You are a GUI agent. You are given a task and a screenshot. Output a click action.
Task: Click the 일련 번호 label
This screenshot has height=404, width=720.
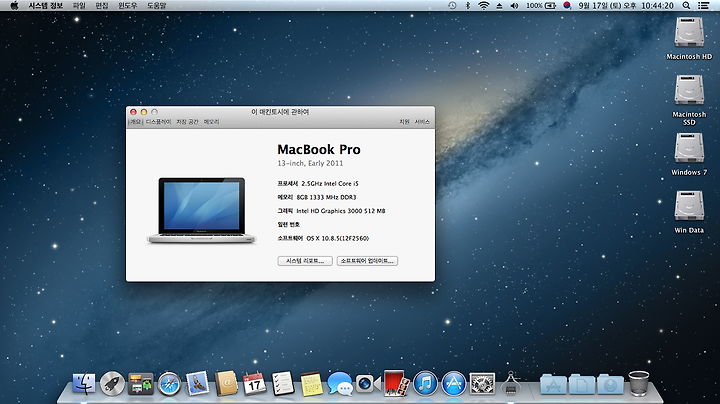[x=288, y=224]
